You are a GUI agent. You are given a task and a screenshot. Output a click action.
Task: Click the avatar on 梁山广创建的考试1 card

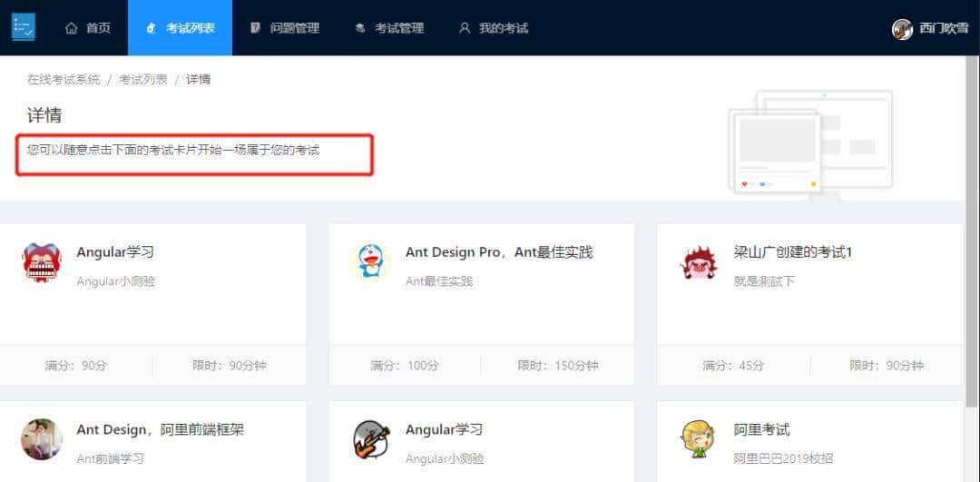click(699, 262)
